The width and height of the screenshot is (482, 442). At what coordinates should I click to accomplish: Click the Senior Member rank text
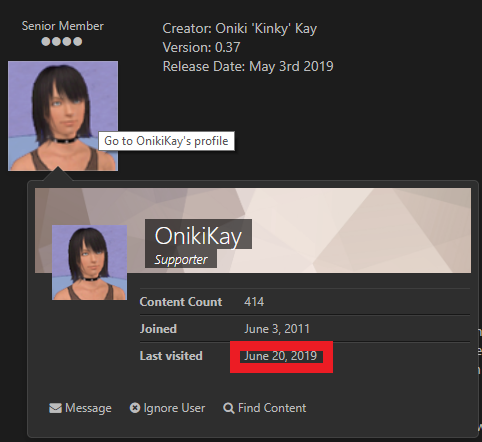pos(63,26)
